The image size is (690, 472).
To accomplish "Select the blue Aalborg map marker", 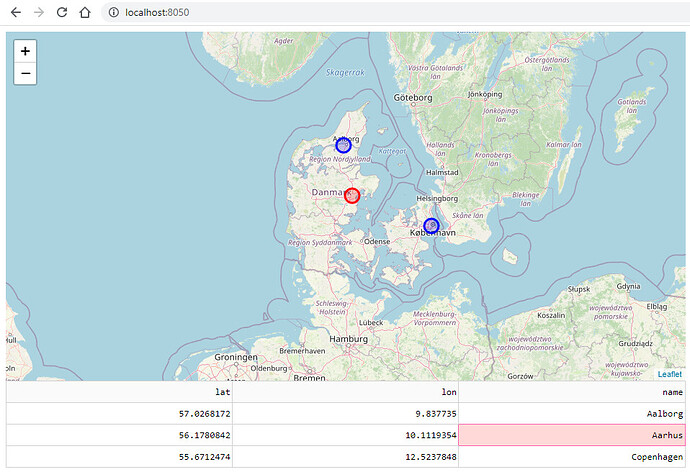I will click(343, 146).
